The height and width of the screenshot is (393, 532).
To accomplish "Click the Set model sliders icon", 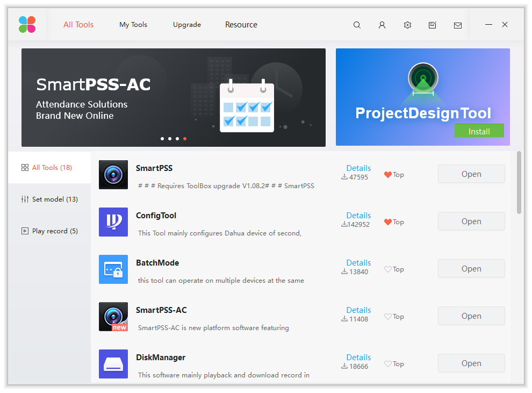I will (x=25, y=199).
